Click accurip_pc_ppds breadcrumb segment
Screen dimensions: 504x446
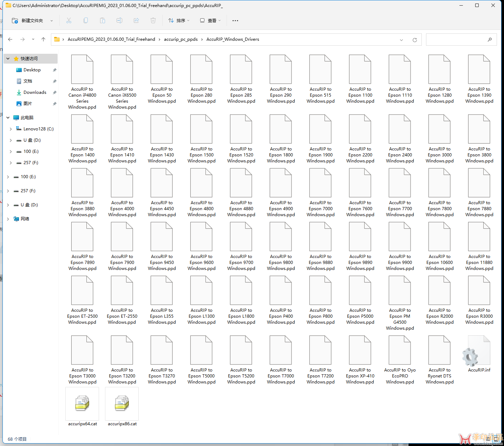click(181, 39)
